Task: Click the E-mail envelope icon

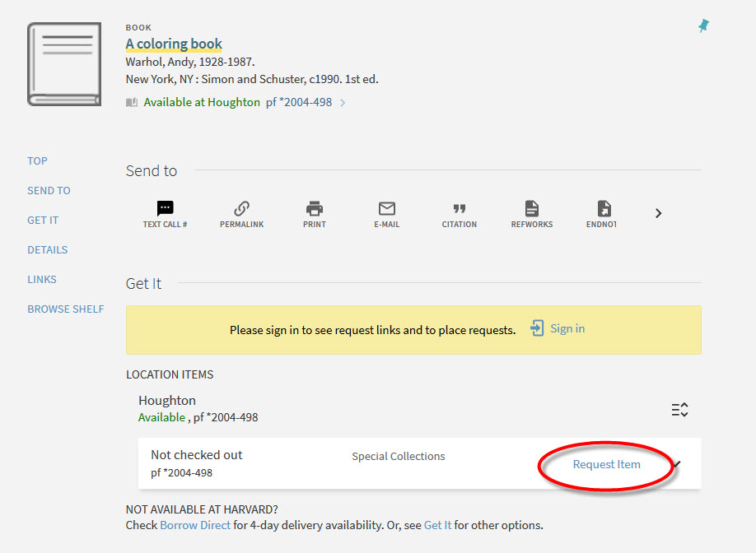Action: tap(387, 208)
